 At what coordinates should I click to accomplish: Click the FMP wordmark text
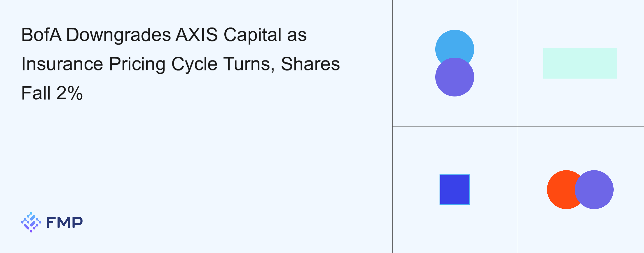pos(64,222)
